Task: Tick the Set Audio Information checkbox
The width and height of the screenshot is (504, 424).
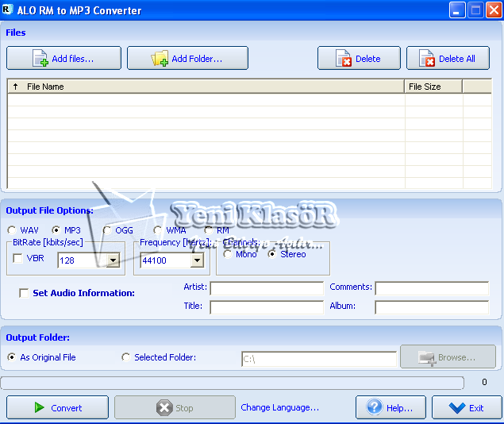Action: click(24, 293)
